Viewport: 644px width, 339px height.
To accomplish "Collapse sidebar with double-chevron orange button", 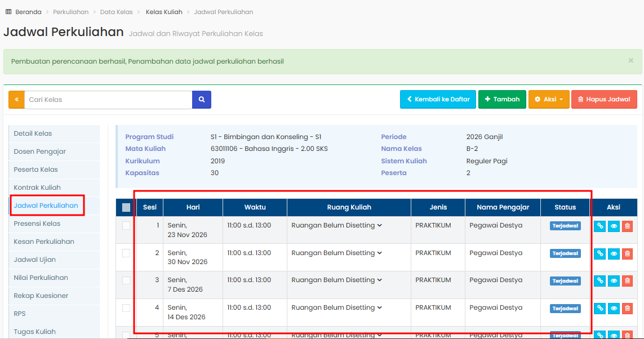I will pos(16,100).
